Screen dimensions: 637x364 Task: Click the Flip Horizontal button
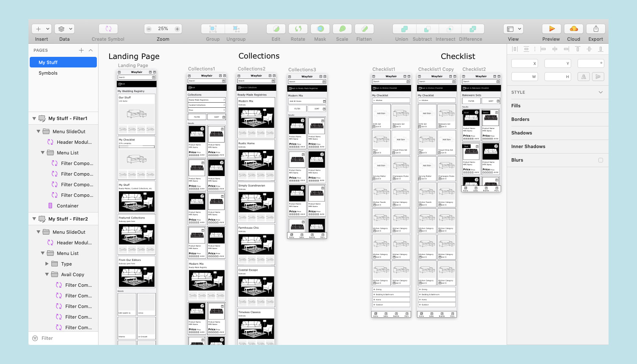(x=584, y=76)
